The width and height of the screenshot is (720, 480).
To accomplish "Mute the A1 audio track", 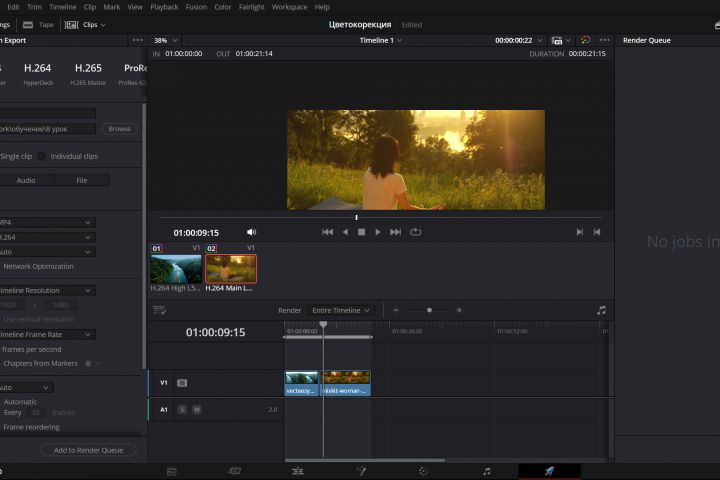I will click(196, 409).
